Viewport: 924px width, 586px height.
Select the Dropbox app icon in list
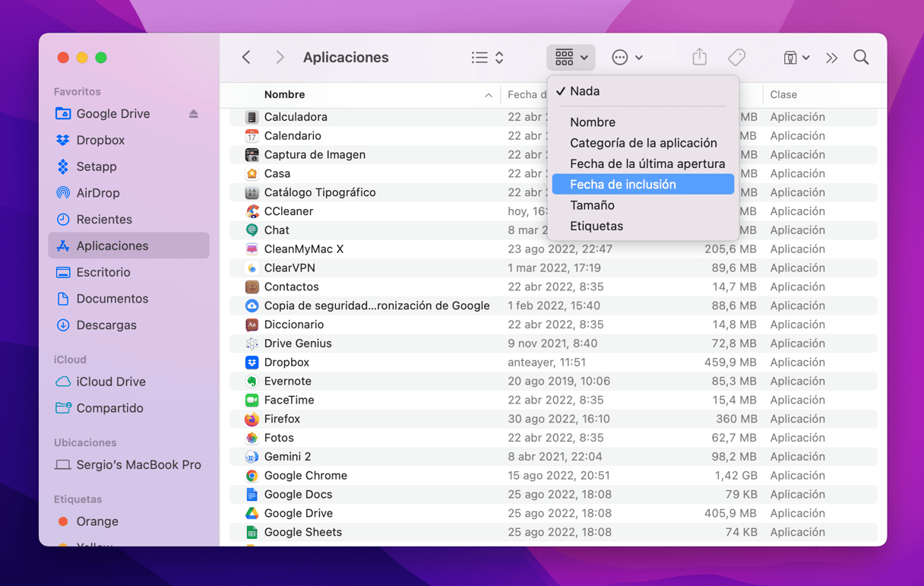coord(252,363)
